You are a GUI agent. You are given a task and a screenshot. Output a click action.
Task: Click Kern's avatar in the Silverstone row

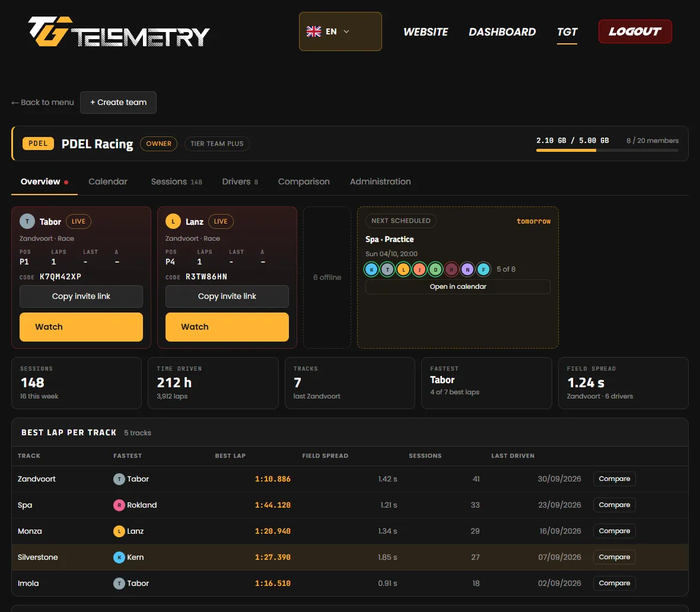coord(119,557)
